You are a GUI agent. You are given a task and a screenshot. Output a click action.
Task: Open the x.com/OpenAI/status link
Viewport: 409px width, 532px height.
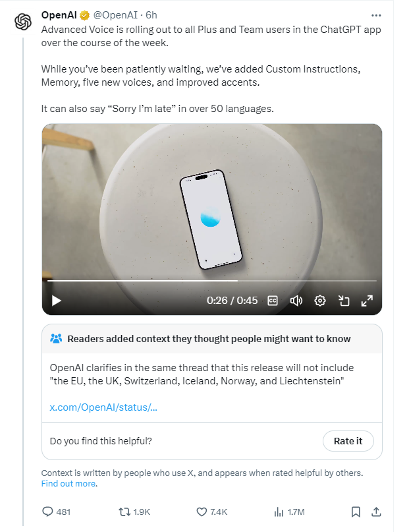pos(103,407)
